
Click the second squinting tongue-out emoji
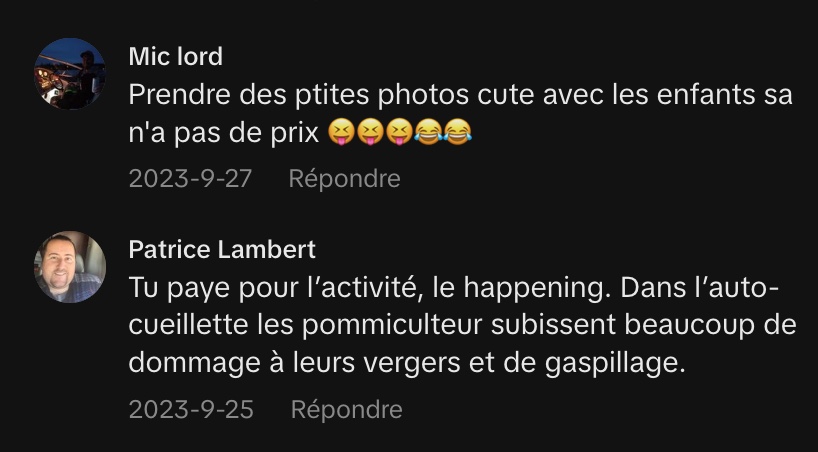(x=370, y=132)
